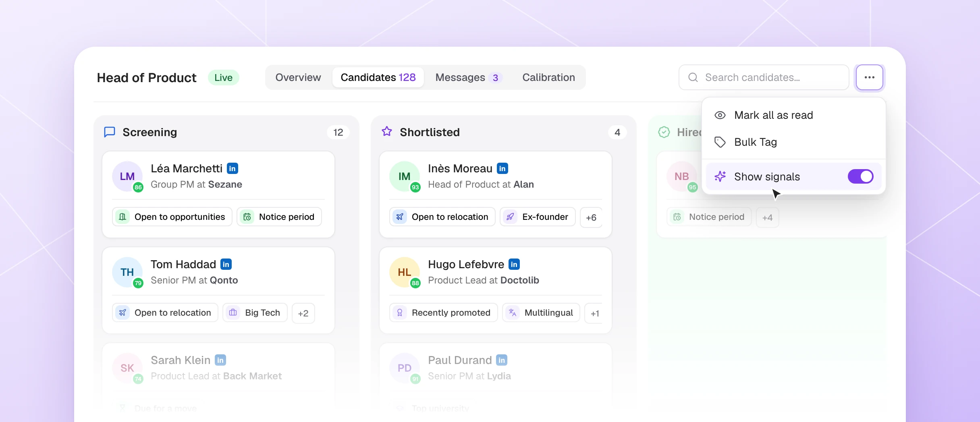Click the IM avatar of Inès Moreau
The height and width of the screenshot is (422, 980).
pyautogui.click(x=405, y=176)
